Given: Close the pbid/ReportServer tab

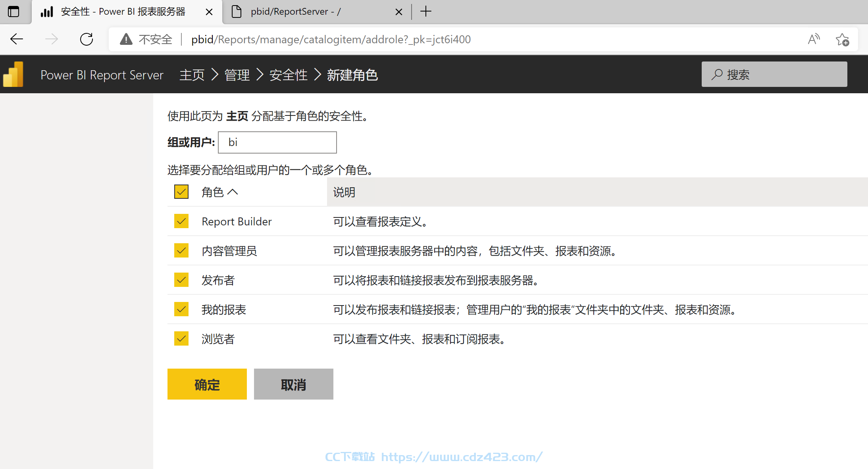Looking at the screenshot, I should [x=399, y=12].
